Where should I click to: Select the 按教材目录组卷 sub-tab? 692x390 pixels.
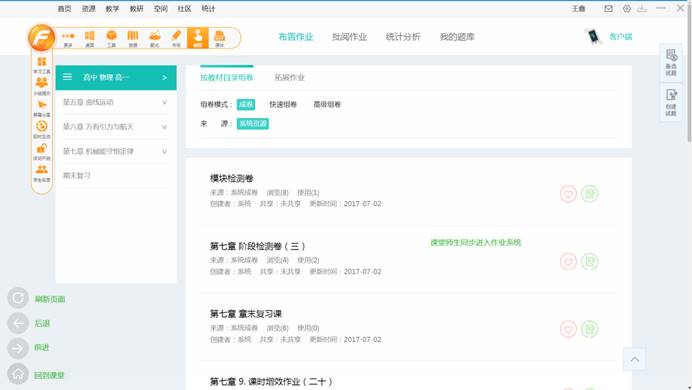click(227, 78)
